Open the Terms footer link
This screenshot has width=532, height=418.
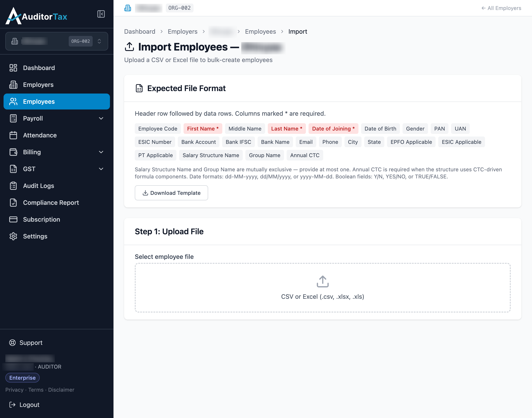[36, 390]
